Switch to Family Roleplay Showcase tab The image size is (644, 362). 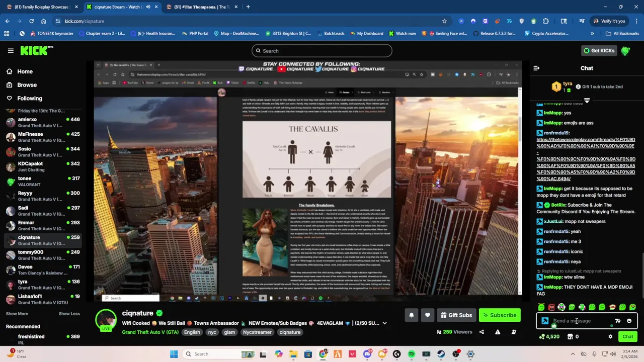point(42,7)
